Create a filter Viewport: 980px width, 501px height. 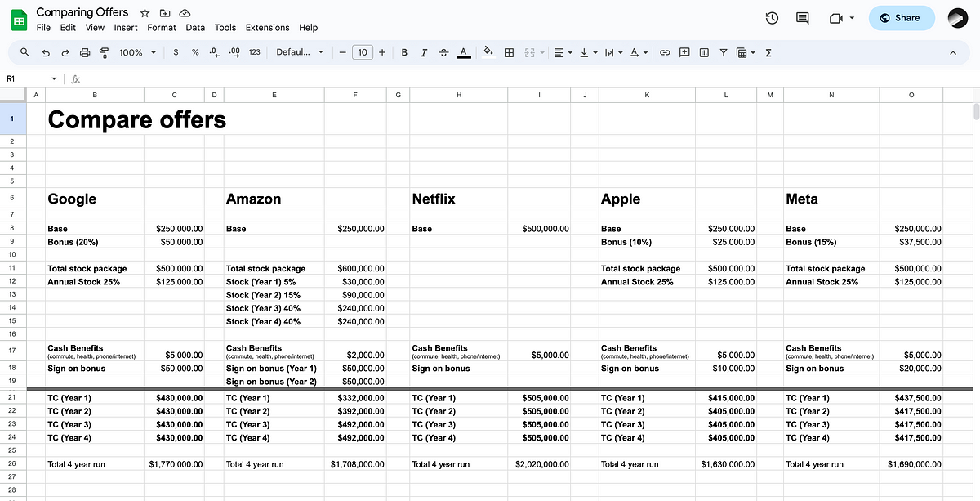pos(724,52)
